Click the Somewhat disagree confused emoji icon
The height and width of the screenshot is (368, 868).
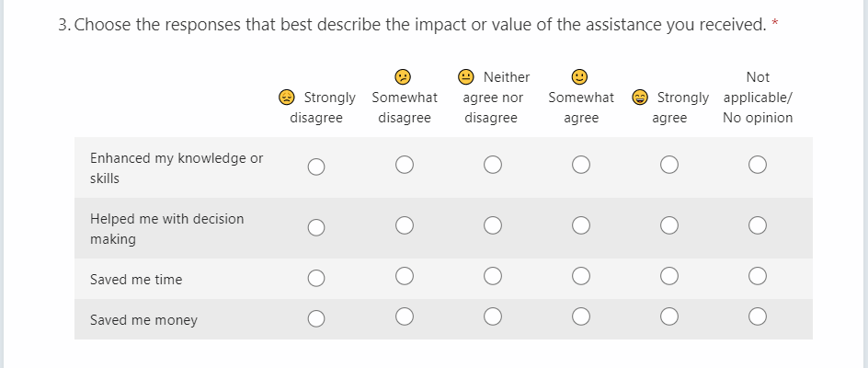point(403,77)
